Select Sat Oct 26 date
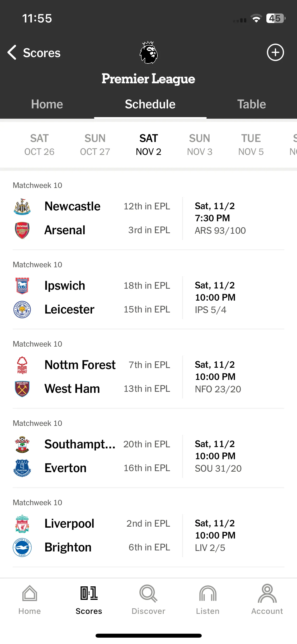 [x=39, y=145]
